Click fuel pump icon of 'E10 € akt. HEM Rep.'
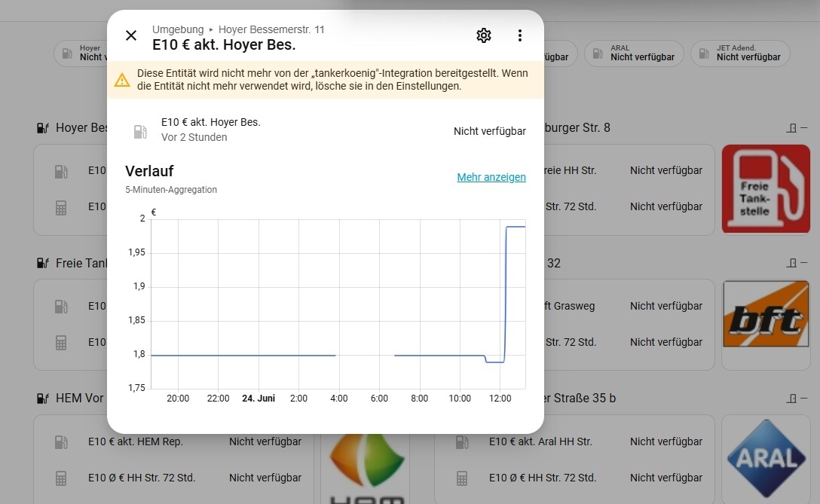Image resolution: width=820 pixels, height=504 pixels. coord(61,441)
